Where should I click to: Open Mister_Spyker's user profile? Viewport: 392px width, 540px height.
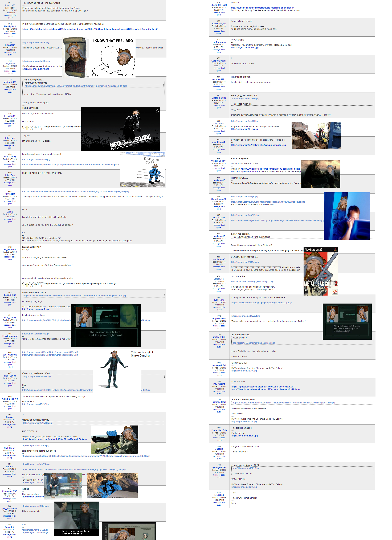coord(219,98)
